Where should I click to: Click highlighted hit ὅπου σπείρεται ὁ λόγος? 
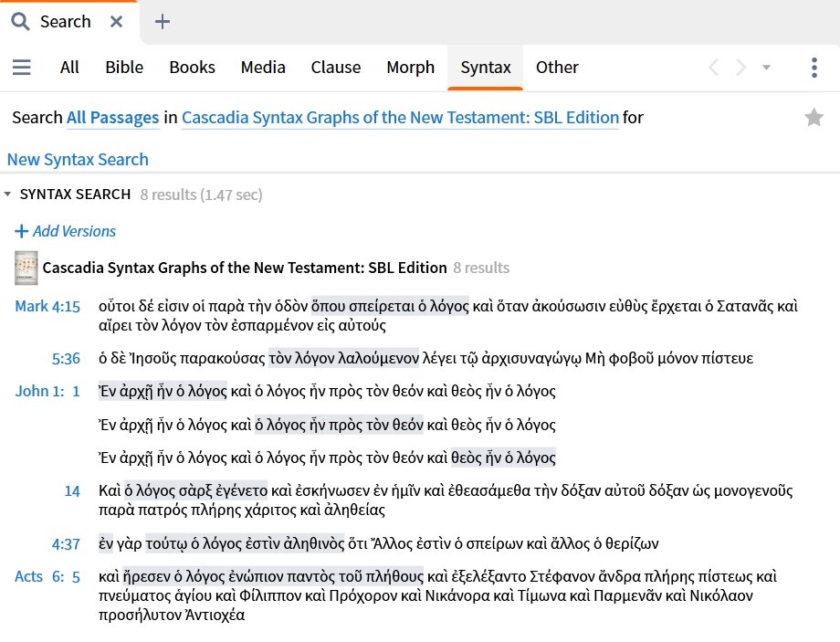coord(390,306)
